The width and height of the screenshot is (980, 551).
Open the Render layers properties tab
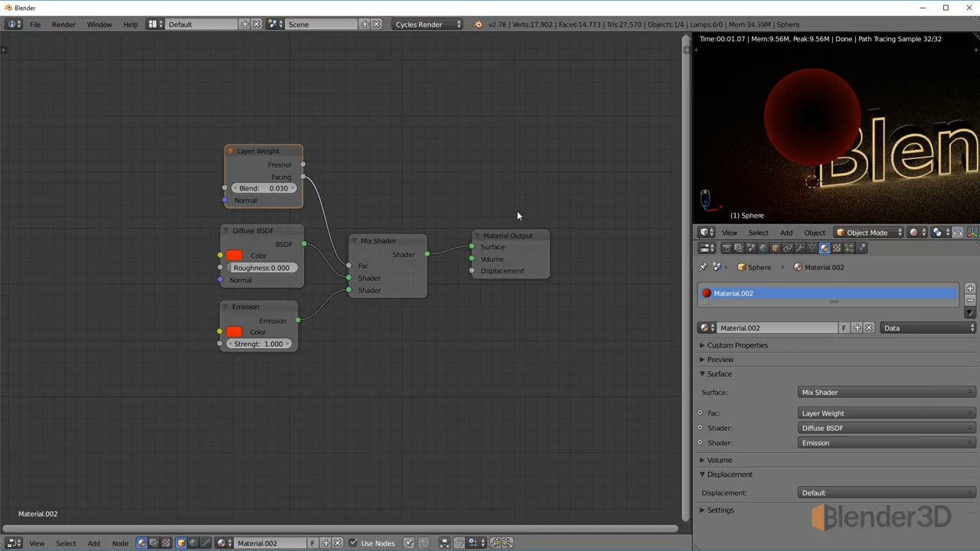[x=739, y=248]
